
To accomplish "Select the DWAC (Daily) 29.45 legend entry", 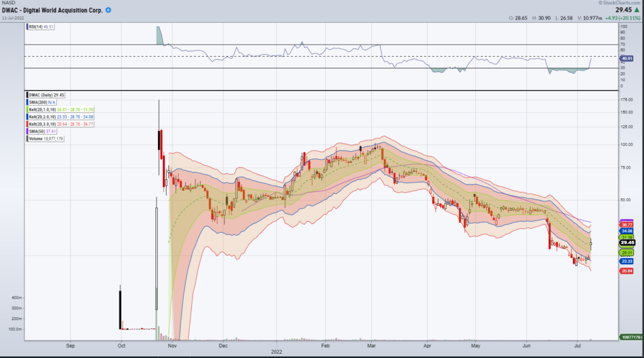I will 46,95.
